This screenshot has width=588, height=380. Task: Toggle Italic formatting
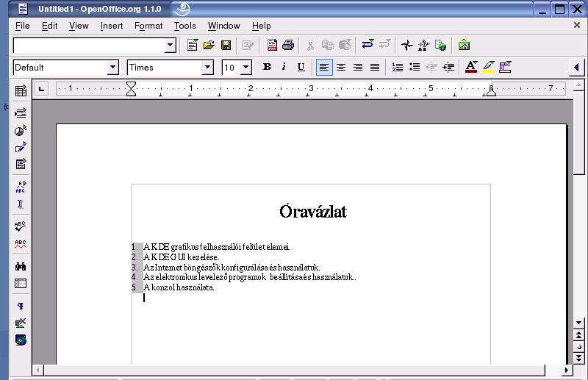coord(284,67)
